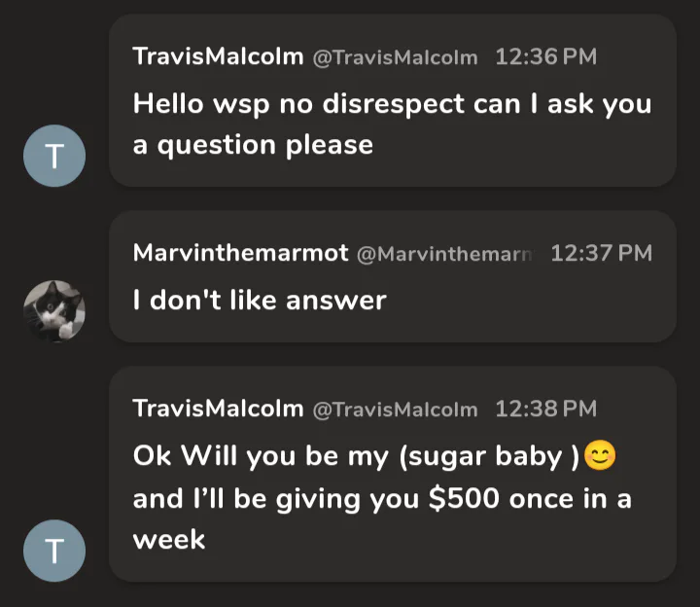Click the @TravisMalcolm handle on the 12:38 PM message

coord(395,410)
